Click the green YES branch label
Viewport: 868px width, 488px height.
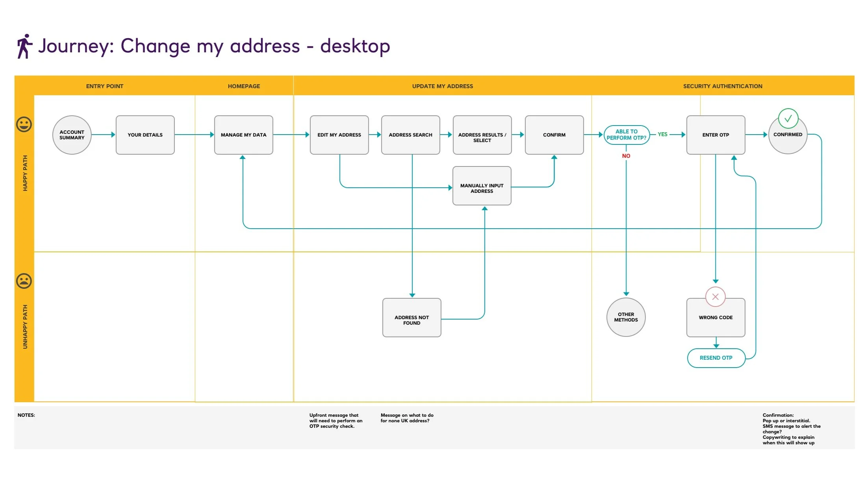click(662, 134)
